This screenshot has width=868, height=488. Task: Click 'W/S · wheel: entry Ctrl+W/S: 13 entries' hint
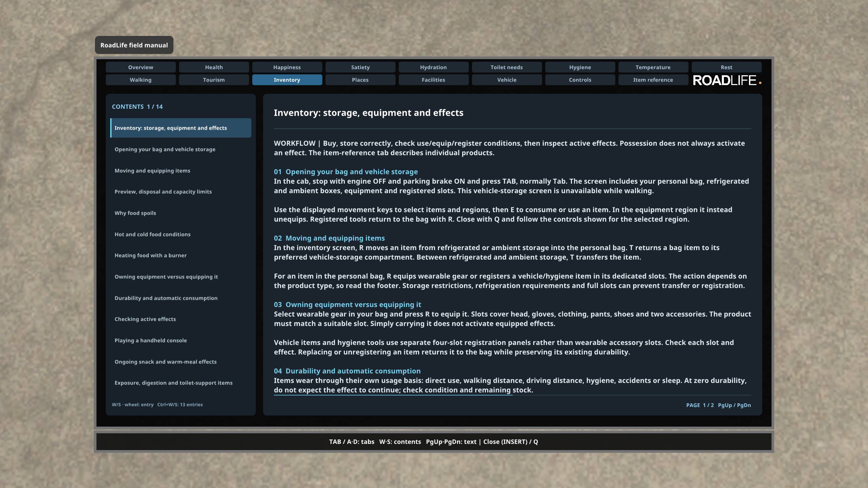(157, 404)
